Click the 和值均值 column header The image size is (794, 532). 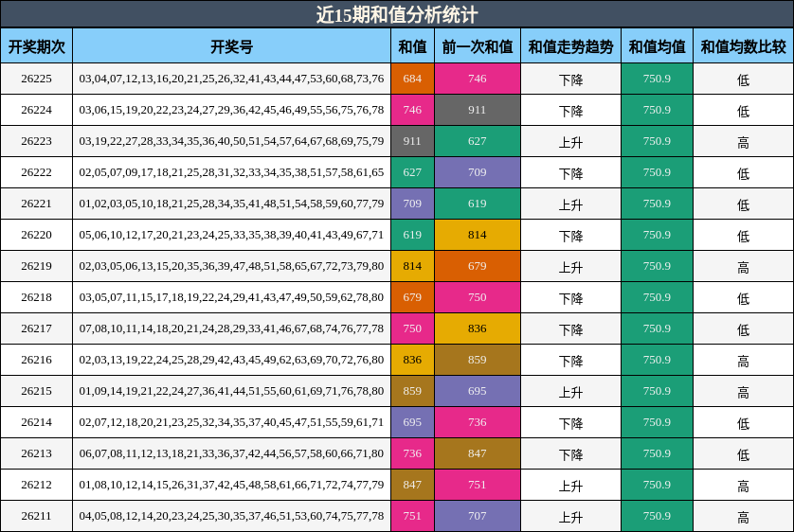click(x=657, y=46)
